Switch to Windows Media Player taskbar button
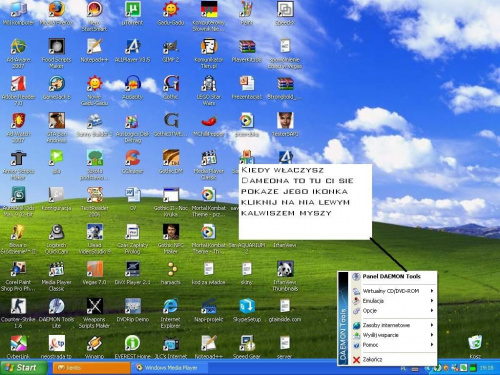Image resolution: width=500 pixels, height=375 pixels. [170, 368]
